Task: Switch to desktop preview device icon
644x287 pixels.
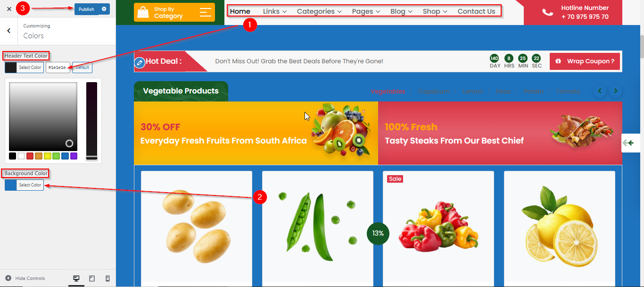Action: point(76,279)
